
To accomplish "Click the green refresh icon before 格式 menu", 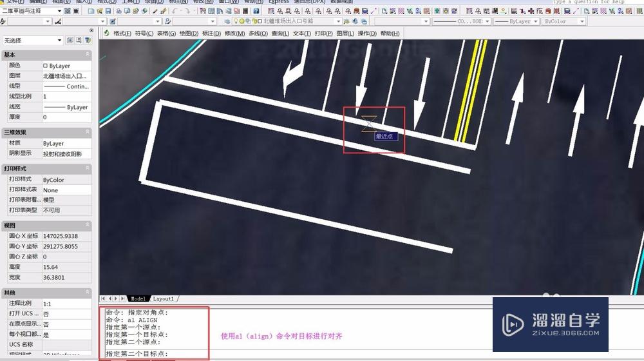I will (106, 33).
